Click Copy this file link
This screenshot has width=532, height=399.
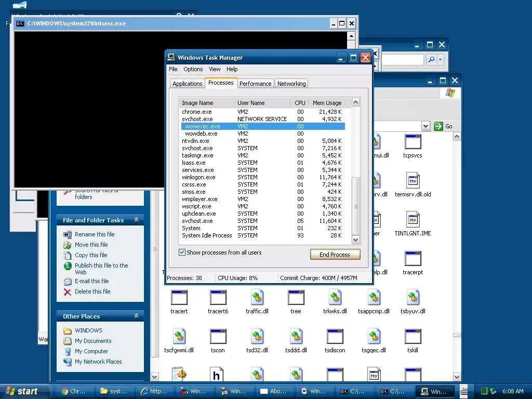[x=91, y=255]
